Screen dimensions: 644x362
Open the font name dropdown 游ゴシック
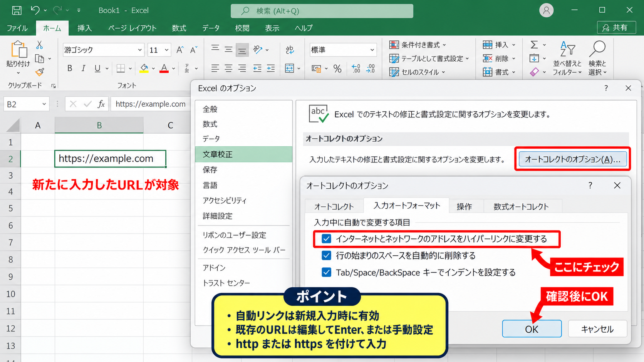(x=140, y=50)
